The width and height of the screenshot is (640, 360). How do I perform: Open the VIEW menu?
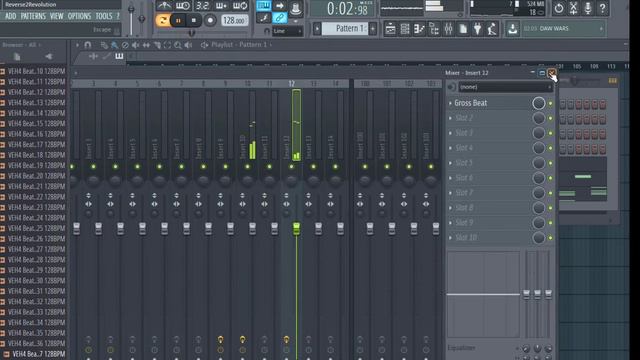coord(56,16)
